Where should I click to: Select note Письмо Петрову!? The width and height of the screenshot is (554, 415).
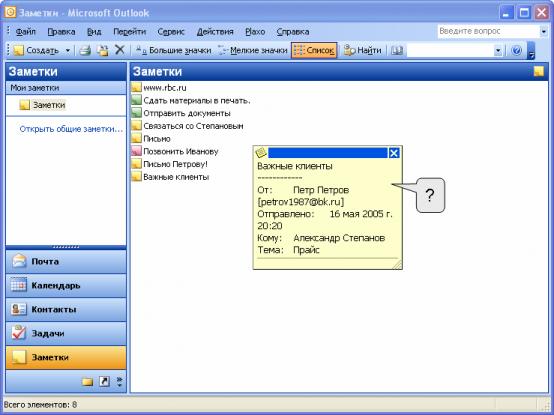click(x=175, y=164)
